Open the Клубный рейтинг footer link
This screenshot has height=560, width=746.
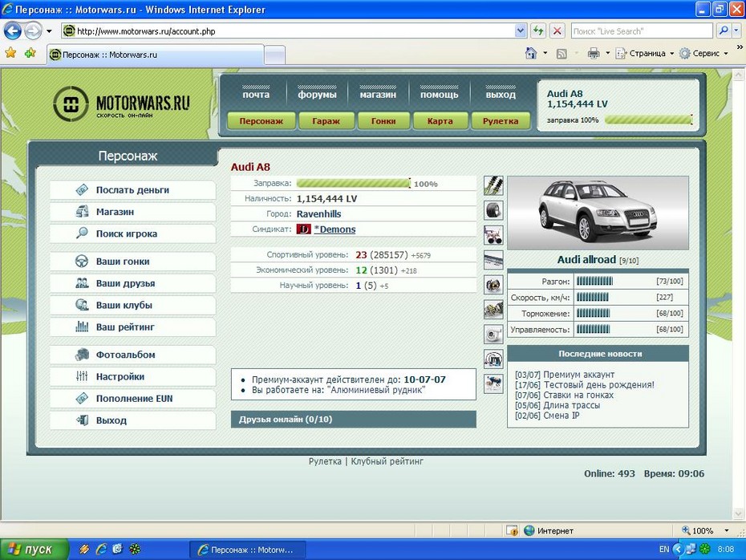[x=387, y=461]
